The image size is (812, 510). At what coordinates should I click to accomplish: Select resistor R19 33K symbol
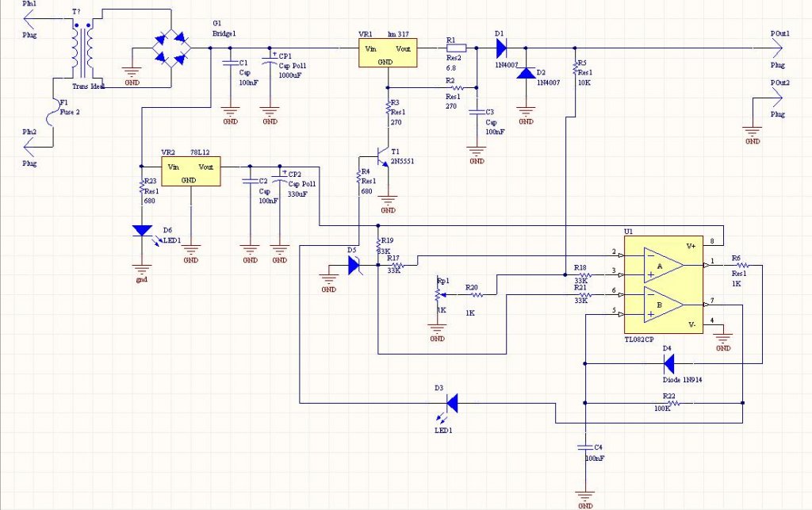click(378, 245)
